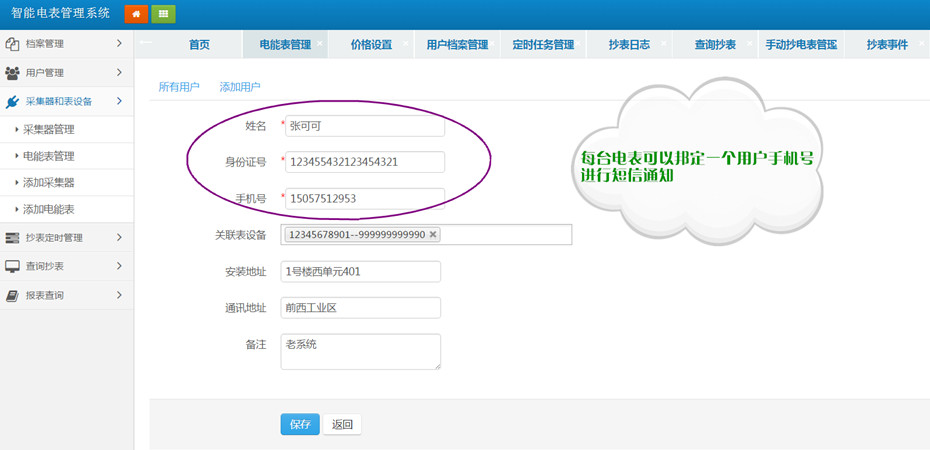Select 添加采集器 in the sidebar

click(49, 183)
